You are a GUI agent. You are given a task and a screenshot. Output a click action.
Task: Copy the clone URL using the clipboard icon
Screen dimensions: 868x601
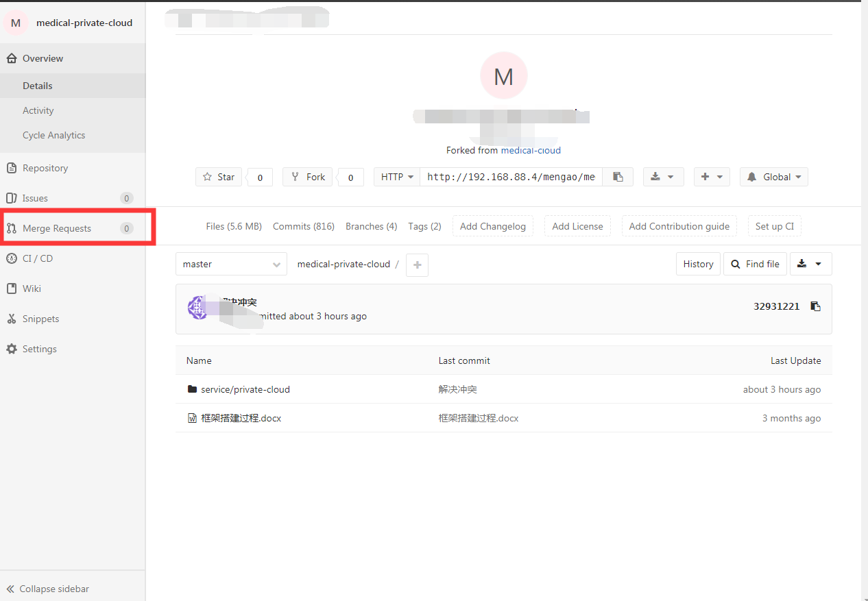click(618, 176)
